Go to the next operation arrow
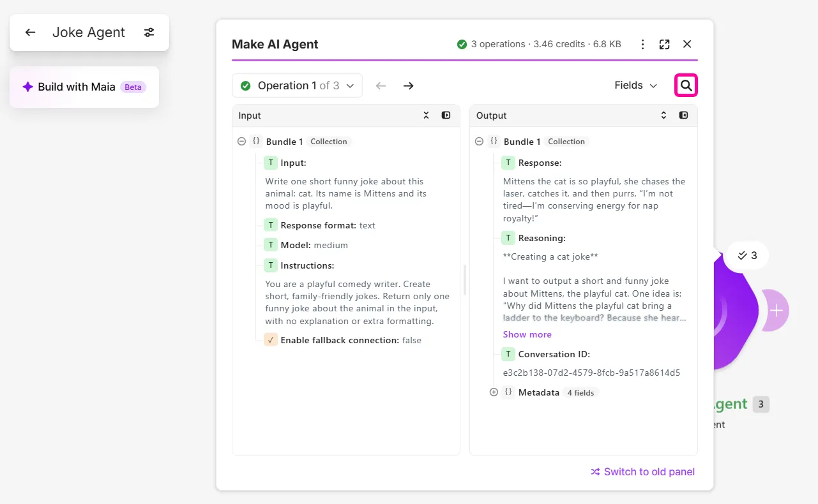This screenshot has width=818, height=504. coord(409,85)
